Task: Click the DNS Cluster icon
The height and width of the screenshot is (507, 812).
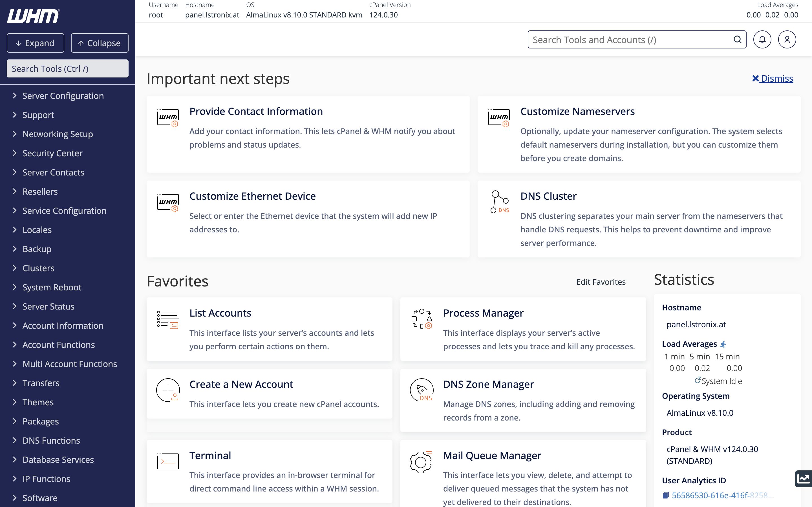Action: point(499,202)
